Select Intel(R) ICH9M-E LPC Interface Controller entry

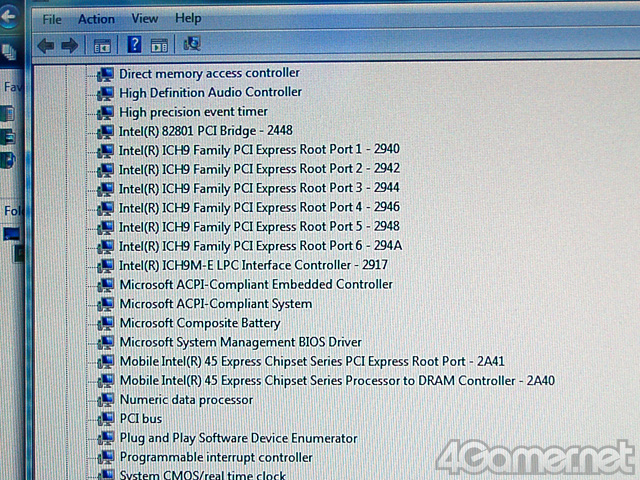253,265
